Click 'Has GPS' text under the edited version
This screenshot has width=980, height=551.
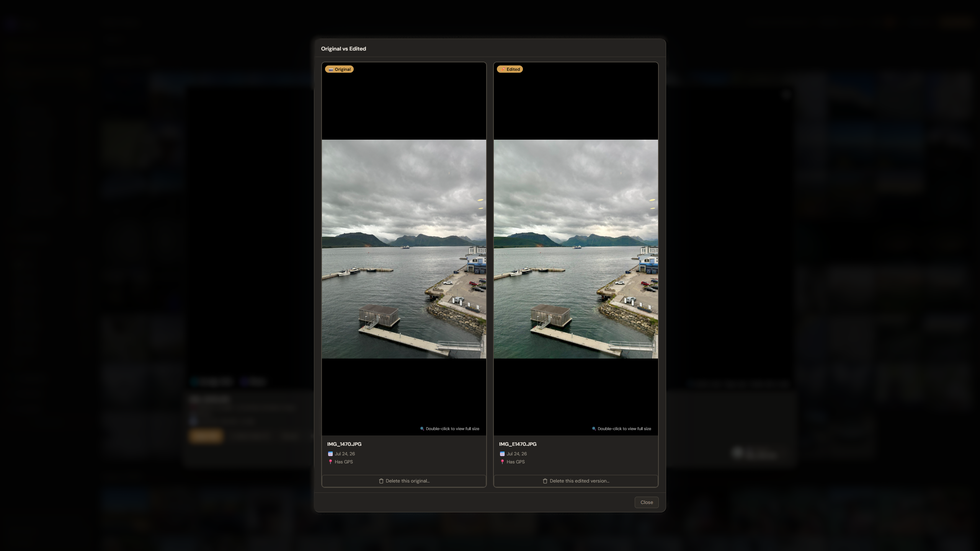(x=516, y=462)
